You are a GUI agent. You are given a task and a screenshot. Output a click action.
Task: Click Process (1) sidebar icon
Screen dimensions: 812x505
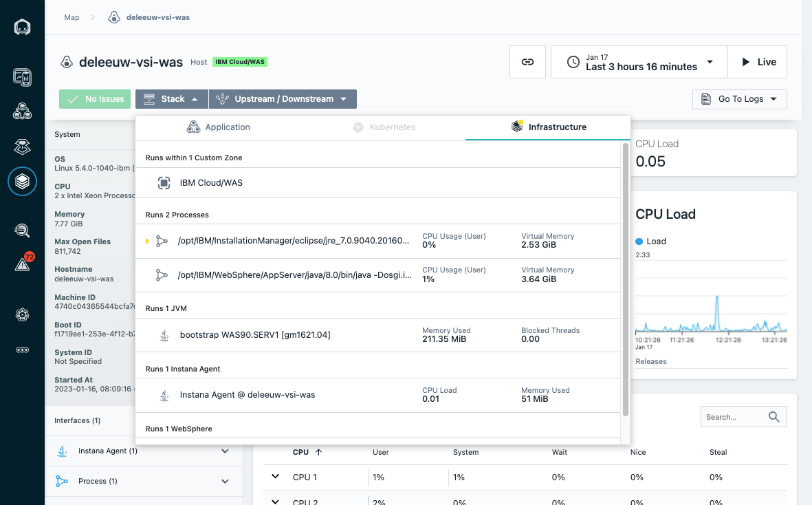tap(62, 481)
